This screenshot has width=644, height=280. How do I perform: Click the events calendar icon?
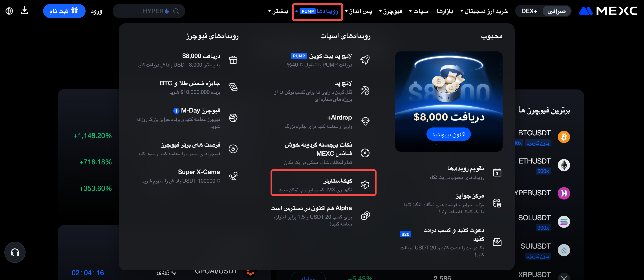497,172
